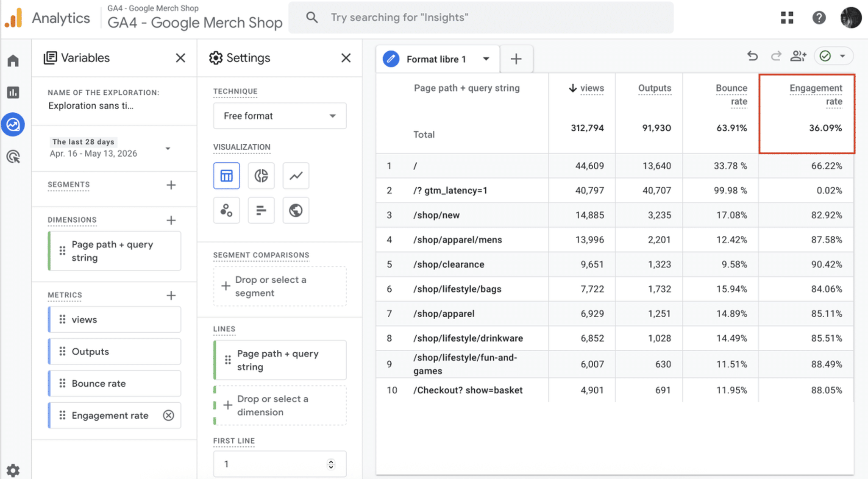Open the account profile avatar
Viewport: 868px width, 479px height.
tap(851, 18)
